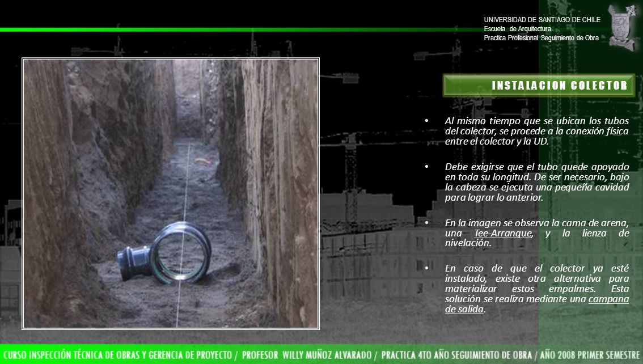Click the university crest logo
The width and height of the screenshot is (643, 364).
[x=623, y=27]
